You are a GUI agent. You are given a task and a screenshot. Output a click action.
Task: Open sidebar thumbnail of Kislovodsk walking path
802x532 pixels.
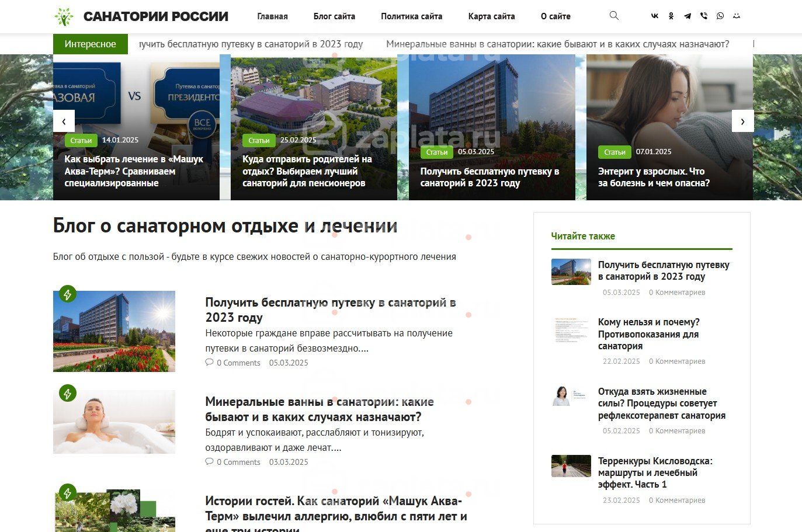[x=571, y=466]
